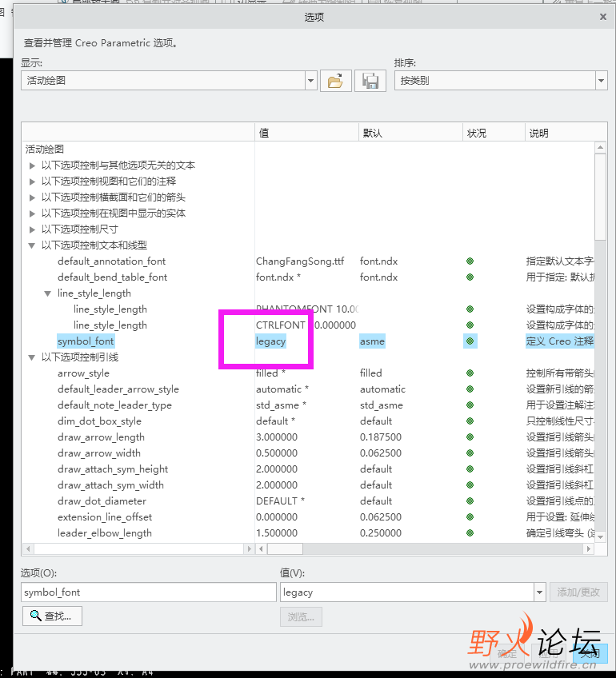
Task: Click the green status dot for default_annotation_font
Action: pyautogui.click(x=470, y=261)
